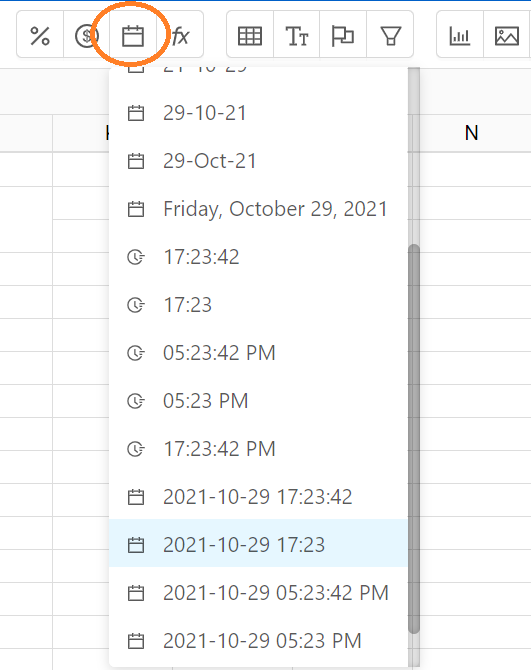531x670 pixels.
Task: Open text style Tt icon
Action: pyautogui.click(x=296, y=35)
